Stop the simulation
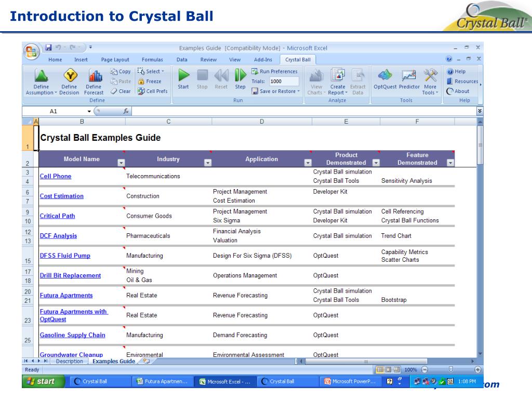The width and height of the screenshot is (532, 399). click(202, 79)
